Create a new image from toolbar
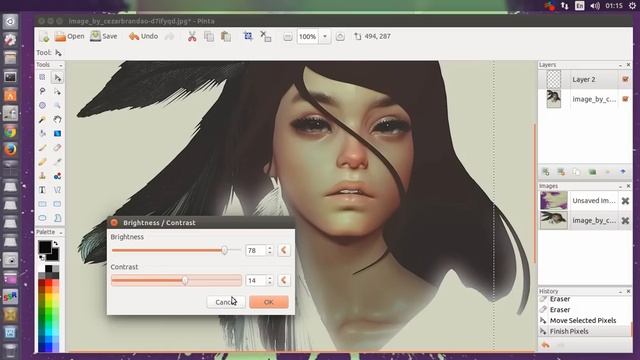Image resolution: width=640 pixels, height=360 pixels. pos(44,37)
